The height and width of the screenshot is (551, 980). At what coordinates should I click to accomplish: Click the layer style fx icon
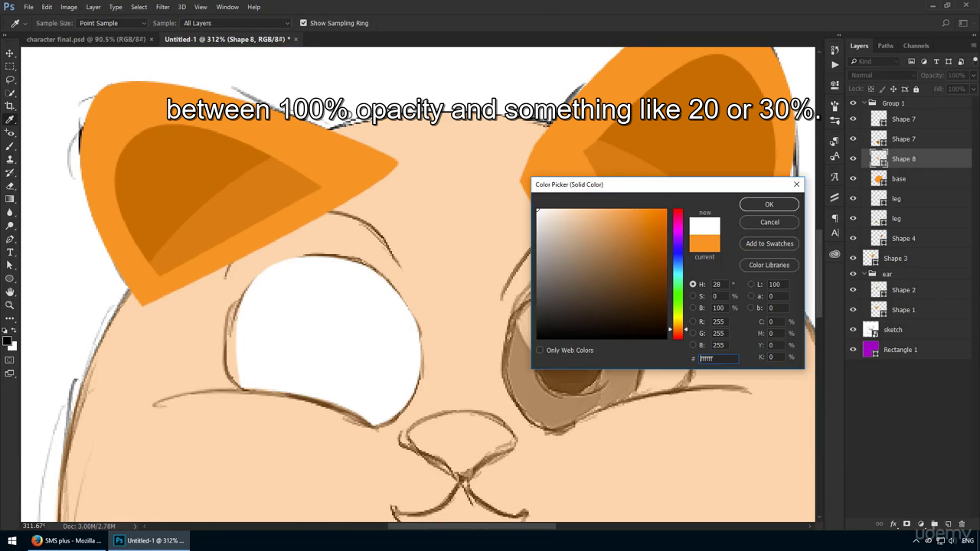click(x=893, y=524)
